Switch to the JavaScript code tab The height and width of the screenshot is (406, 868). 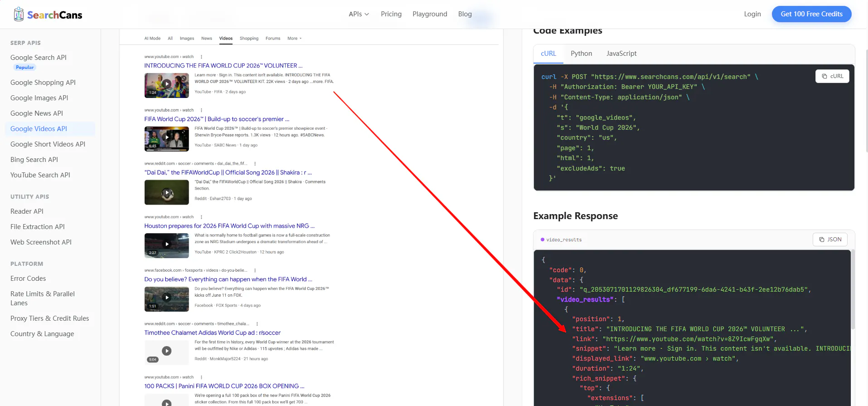coord(621,54)
